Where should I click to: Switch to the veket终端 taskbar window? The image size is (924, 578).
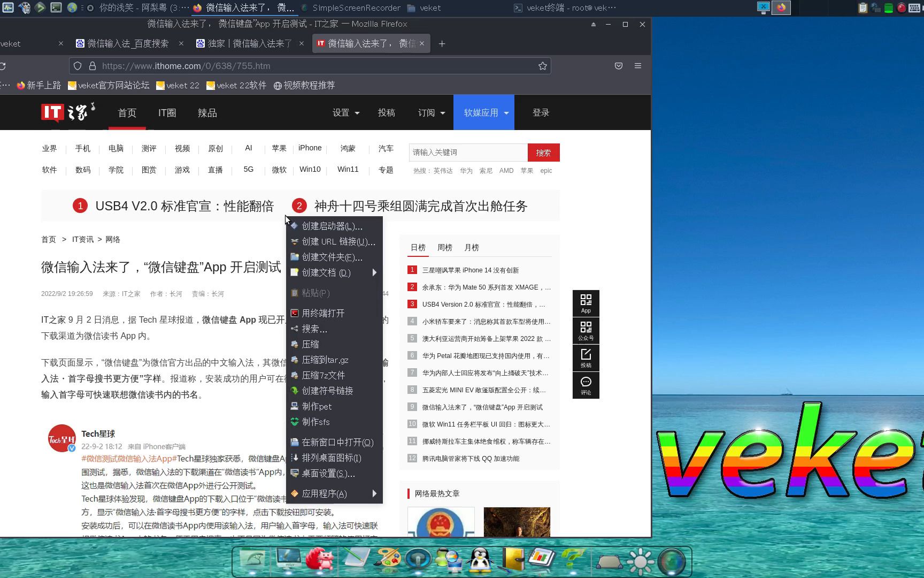[565, 7]
